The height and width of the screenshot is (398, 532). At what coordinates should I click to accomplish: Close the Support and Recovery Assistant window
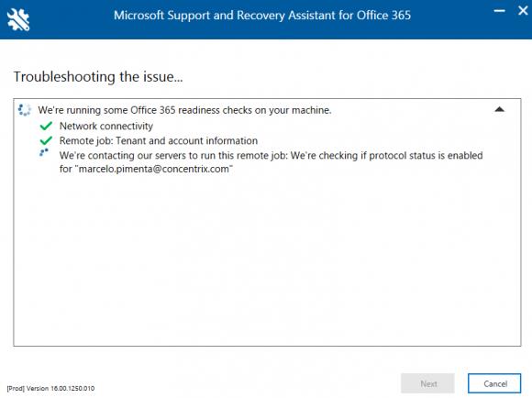coord(523,11)
